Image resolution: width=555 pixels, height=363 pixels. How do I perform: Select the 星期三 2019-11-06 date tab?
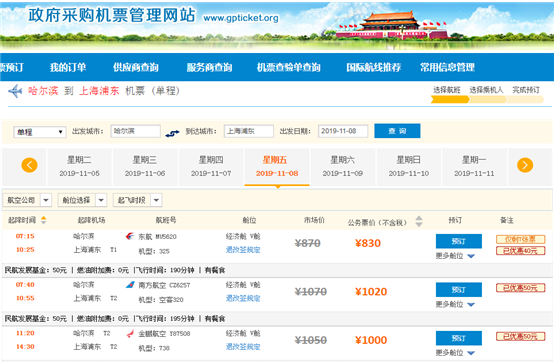pyautogui.click(x=145, y=167)
